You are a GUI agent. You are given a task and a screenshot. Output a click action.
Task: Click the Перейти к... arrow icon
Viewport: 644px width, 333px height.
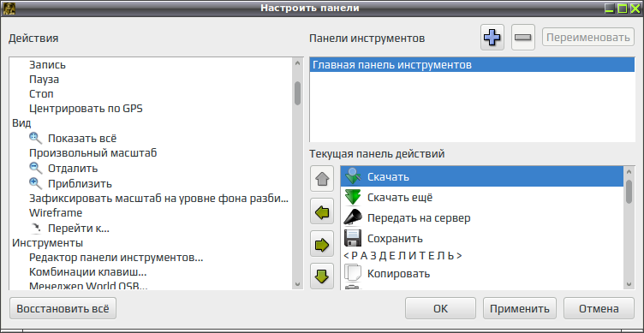click(x=36, y=228)
